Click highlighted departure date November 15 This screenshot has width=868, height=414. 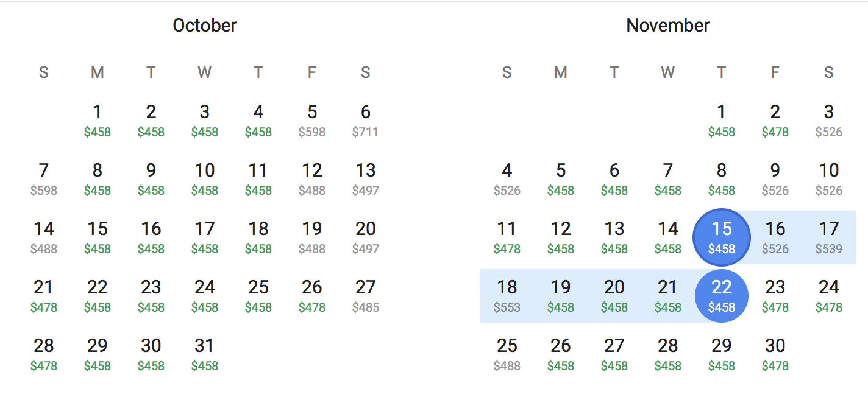pos(721,237)
